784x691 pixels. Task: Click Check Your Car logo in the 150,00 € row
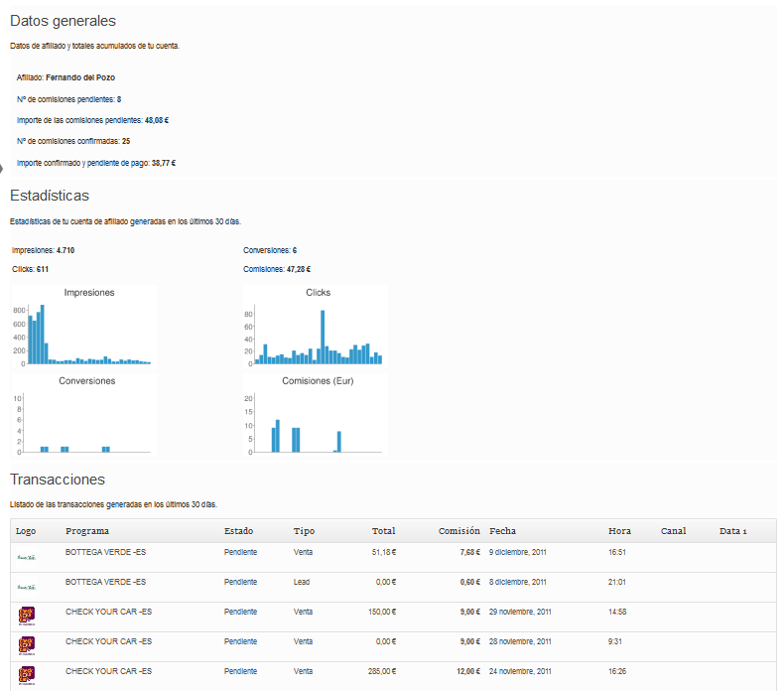tap(26, 616)
